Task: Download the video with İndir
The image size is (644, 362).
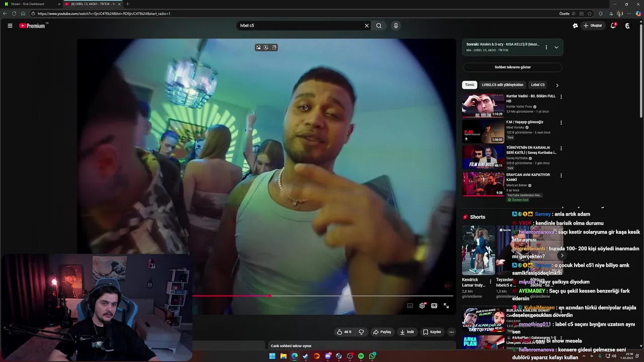Action: 407,332
